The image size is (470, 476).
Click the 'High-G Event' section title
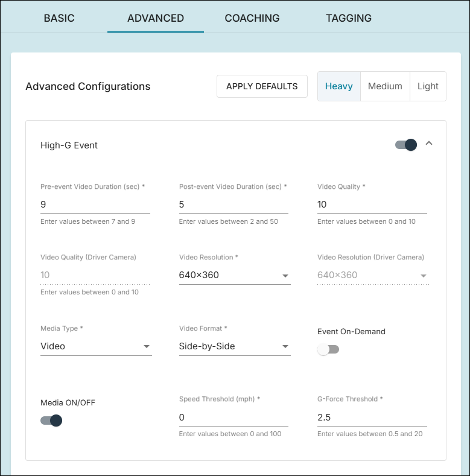click(x=69, y=145)
